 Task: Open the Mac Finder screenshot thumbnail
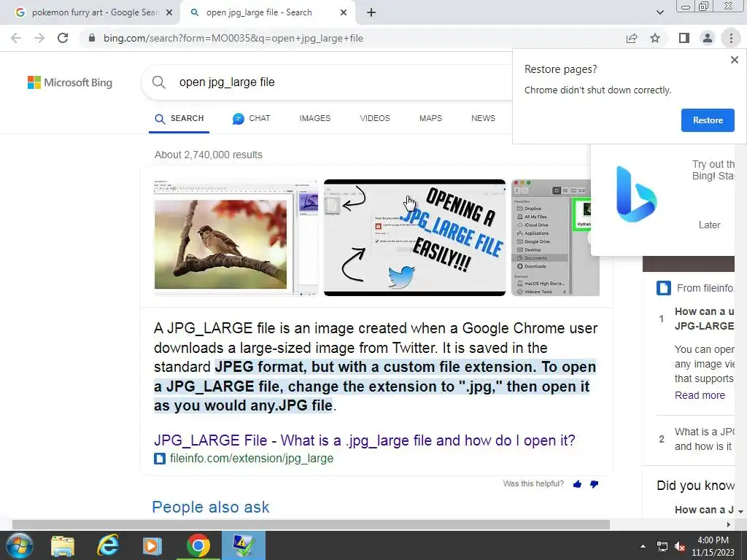pos(551,238)
